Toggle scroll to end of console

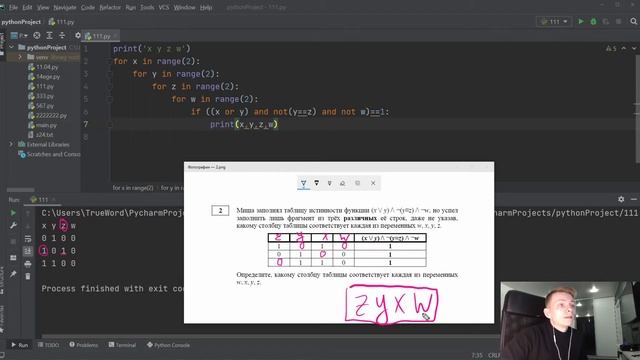coord(28,251)
